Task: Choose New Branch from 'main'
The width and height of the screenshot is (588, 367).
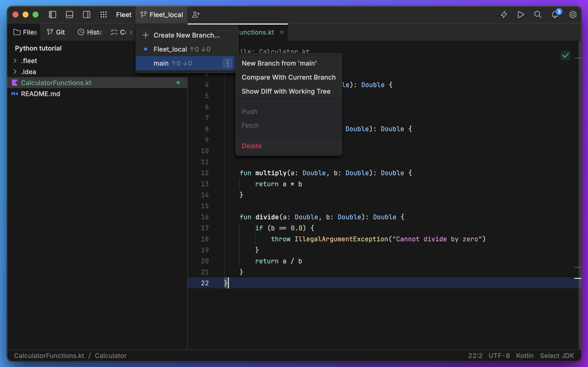Action: pos(289,63)
